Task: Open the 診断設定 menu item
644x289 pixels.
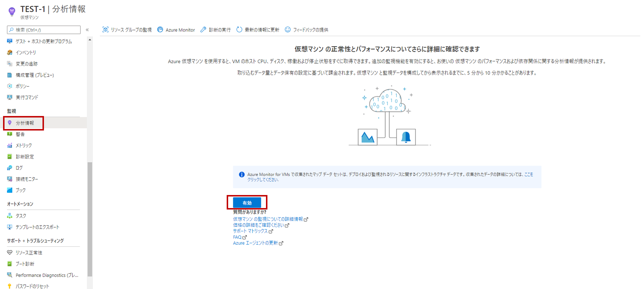Action: (25, 157)
